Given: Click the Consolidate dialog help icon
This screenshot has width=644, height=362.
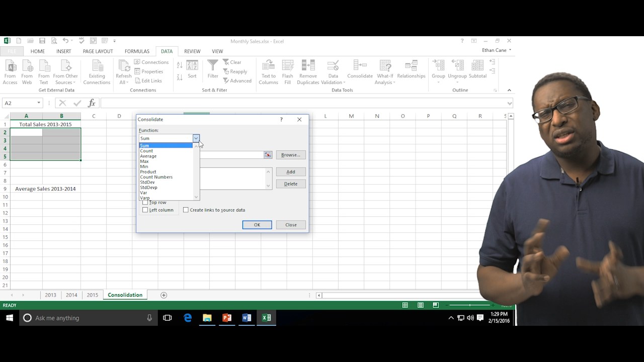Looking at the screenshot, I should 281,120.
